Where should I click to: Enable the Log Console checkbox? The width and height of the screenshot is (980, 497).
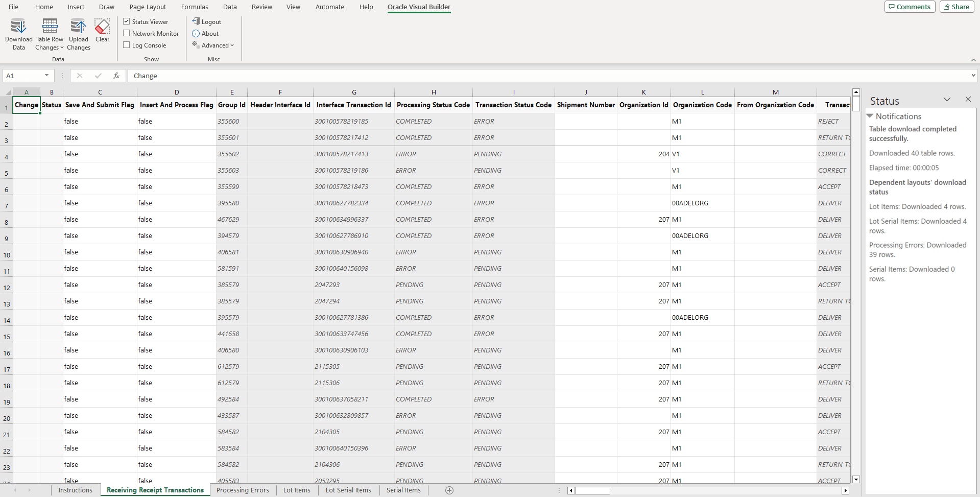coord(126,45)
